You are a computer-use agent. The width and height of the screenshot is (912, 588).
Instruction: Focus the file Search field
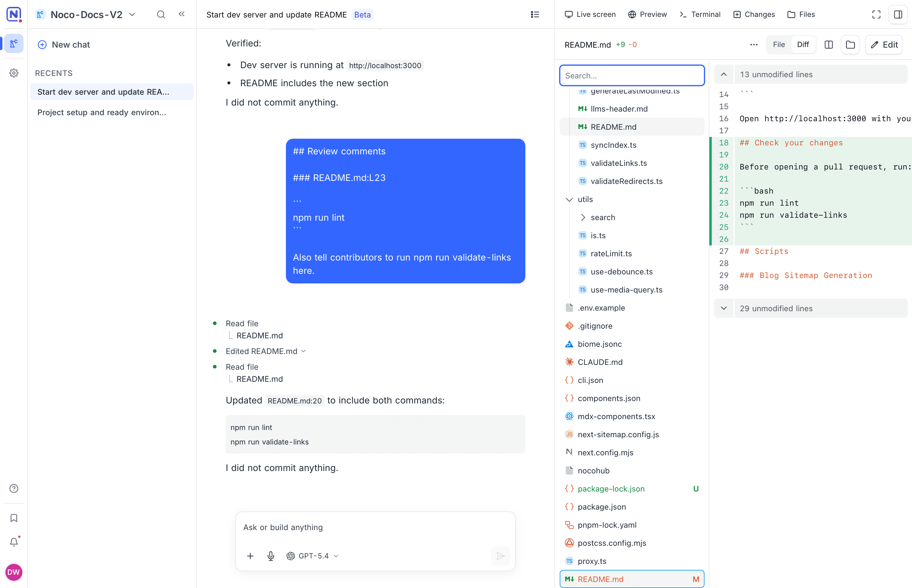click(x=632, y=76)
